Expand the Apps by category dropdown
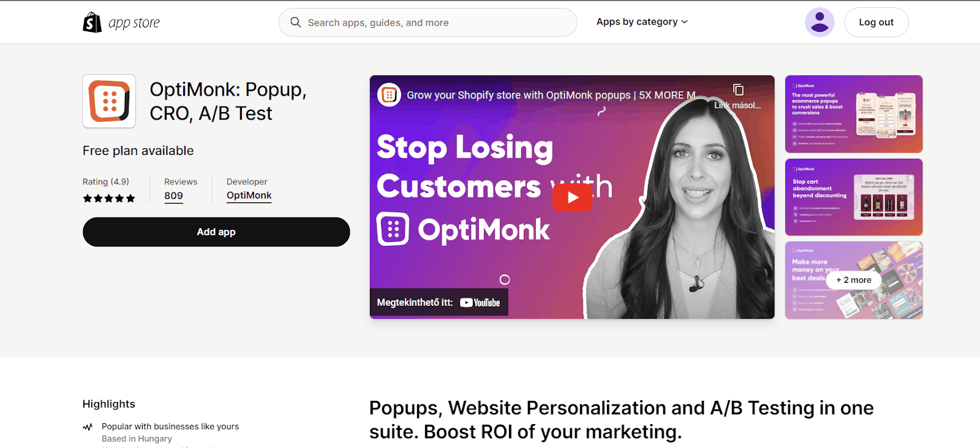The width and height of the screenshot is (980, 448). click(642, 22)
